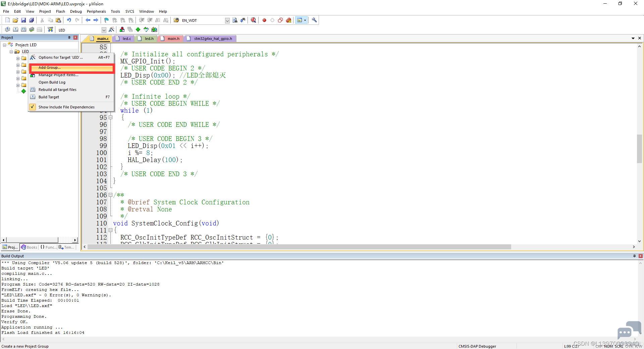Open the LED target selection dropdown
644x349 pixels.
click(x=104, y=30)
